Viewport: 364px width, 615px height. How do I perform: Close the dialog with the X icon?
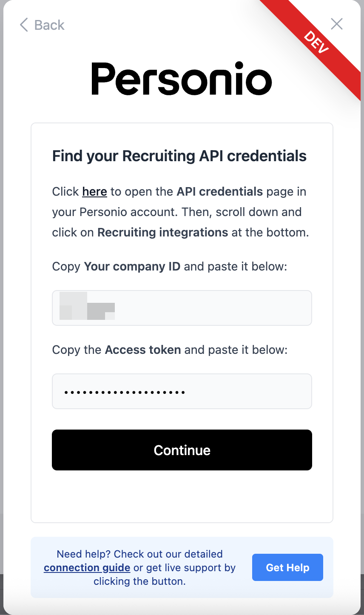pyautogui.click(x=336, y=24)
